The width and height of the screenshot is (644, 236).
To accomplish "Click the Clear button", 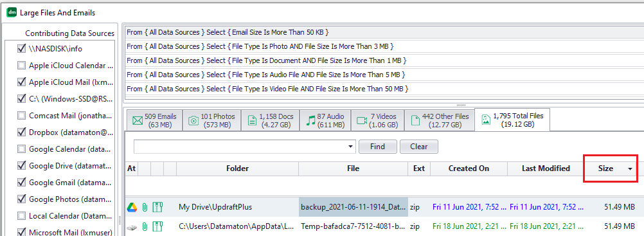I will point(418,147).
